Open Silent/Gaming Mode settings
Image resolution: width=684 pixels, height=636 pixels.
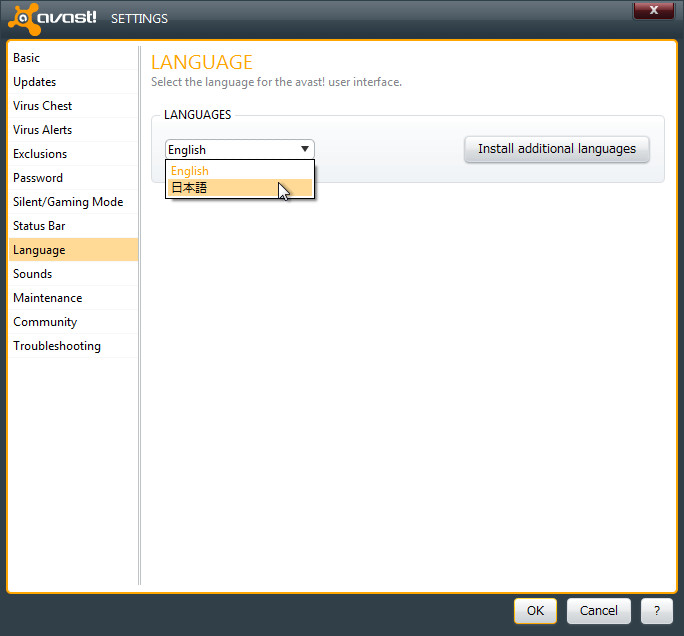tap(73, 202)
